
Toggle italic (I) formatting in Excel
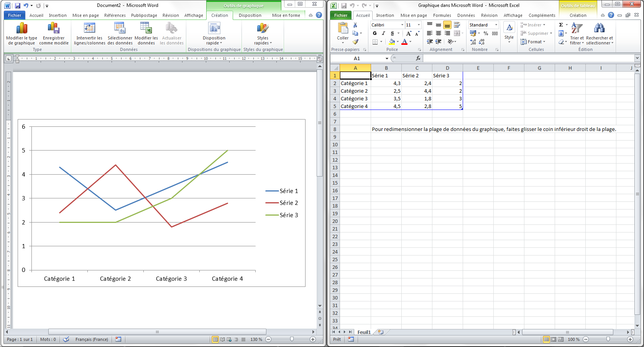[x=383, y=33]
